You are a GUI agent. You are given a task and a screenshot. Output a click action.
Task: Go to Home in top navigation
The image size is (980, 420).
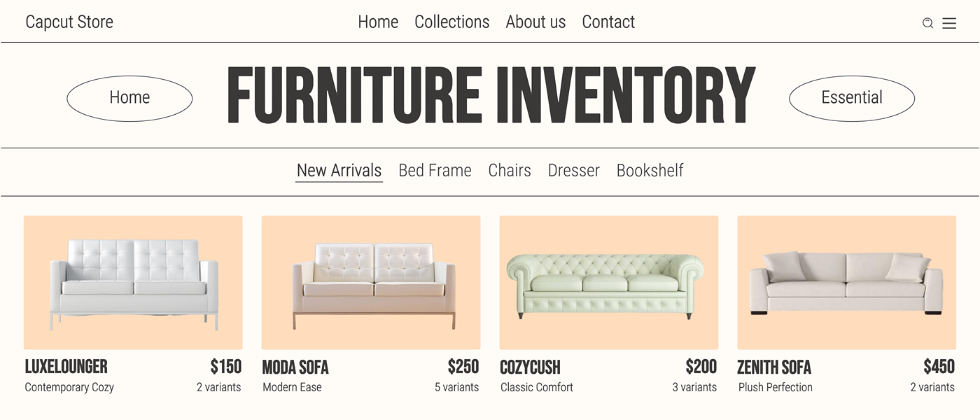point(378,22)
